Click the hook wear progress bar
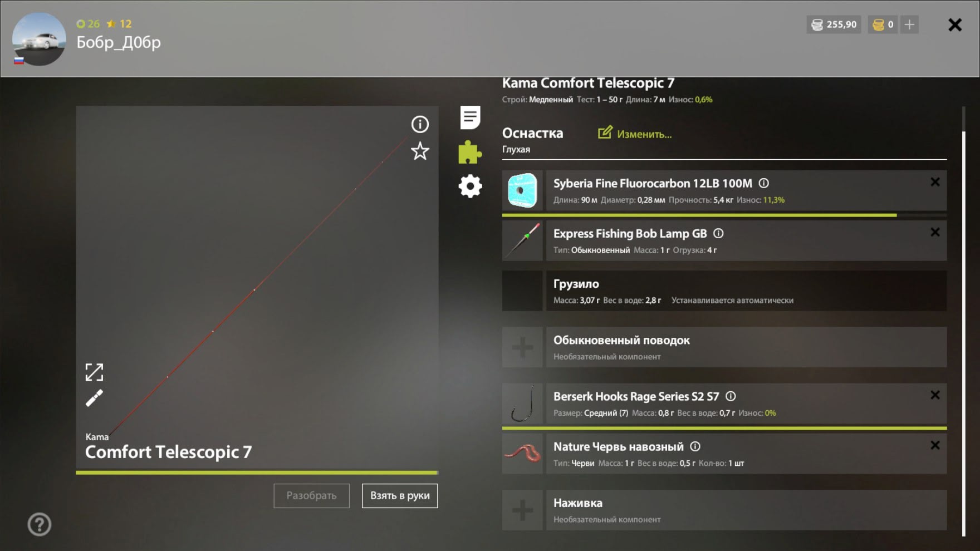The image size is (980, 551). click(x=724, y=428)
